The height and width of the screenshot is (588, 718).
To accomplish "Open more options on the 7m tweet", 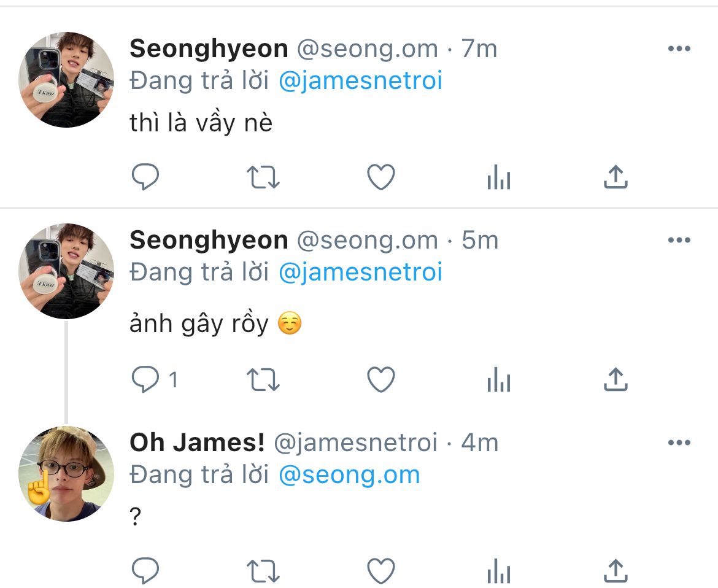I will pyautogui.click(x=679, y=49).
